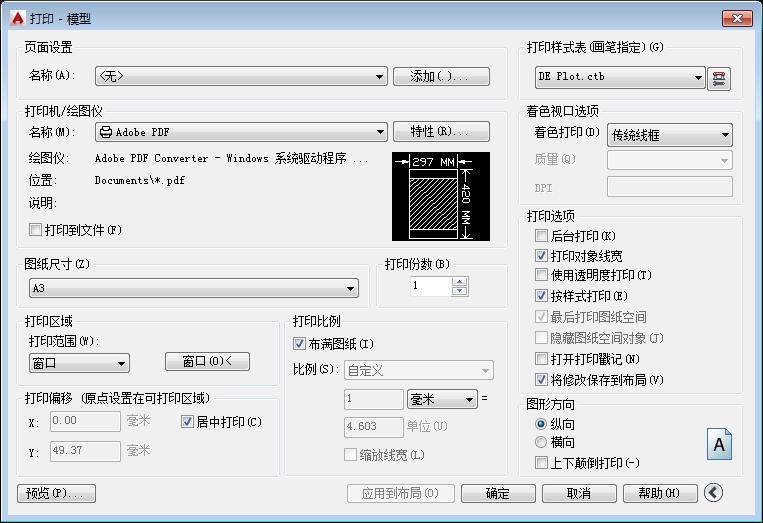Screen dimensions: 763x523
Task: Open the 打印范围 窗口 dropdown
Action: pos(79,363)
